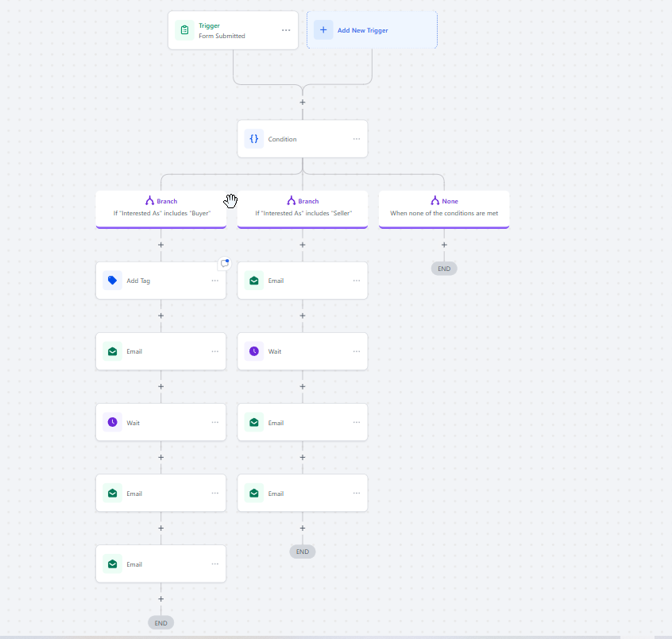The height and width of the screenshot is (639, 672).
Task: Click the Add New Trigger button
Action: (x=372, y=29)
